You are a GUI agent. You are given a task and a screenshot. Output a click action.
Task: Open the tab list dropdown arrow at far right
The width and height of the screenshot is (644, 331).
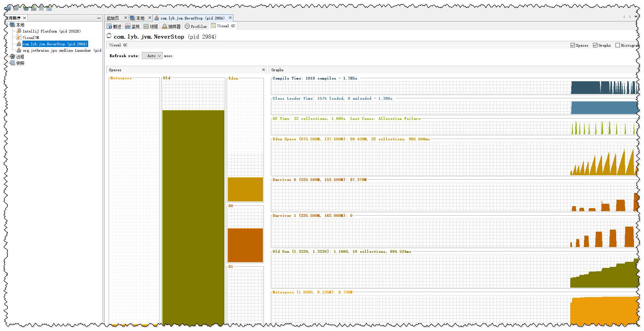pyautogui.click(x=636, y=17)
